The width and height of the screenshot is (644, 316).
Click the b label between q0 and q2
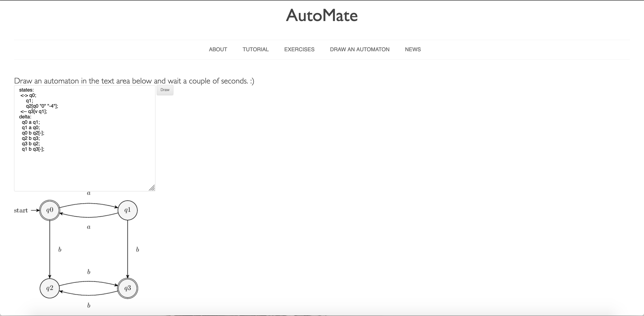point(60,250)
